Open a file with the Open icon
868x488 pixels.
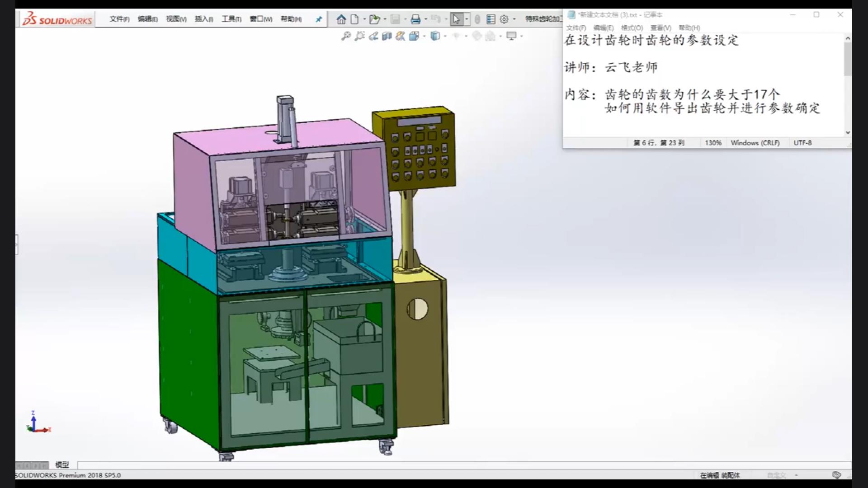point(374,19)
